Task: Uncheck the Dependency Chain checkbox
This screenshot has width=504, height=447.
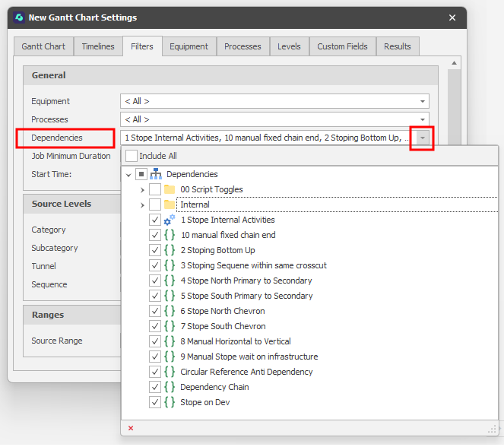Action: tap(155, 387)
